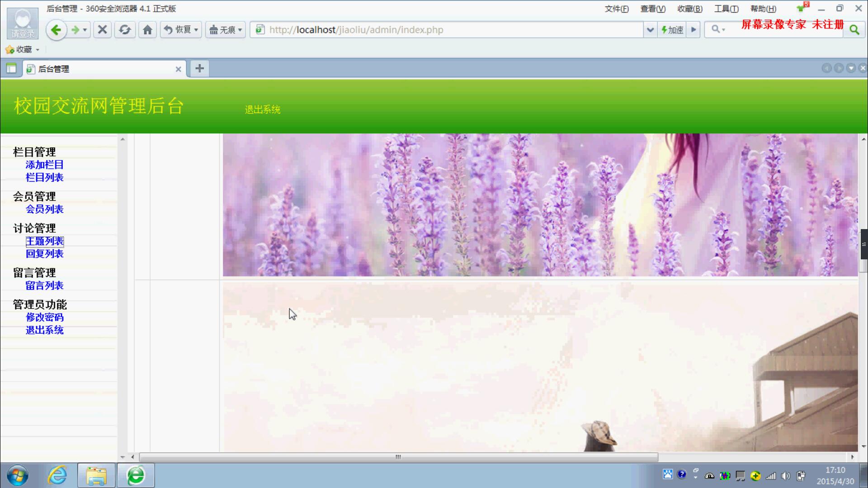Click the 加速 accelerate button
This screenshot has height=488, width=868.
pyautogui.click(x=672, y=30)
